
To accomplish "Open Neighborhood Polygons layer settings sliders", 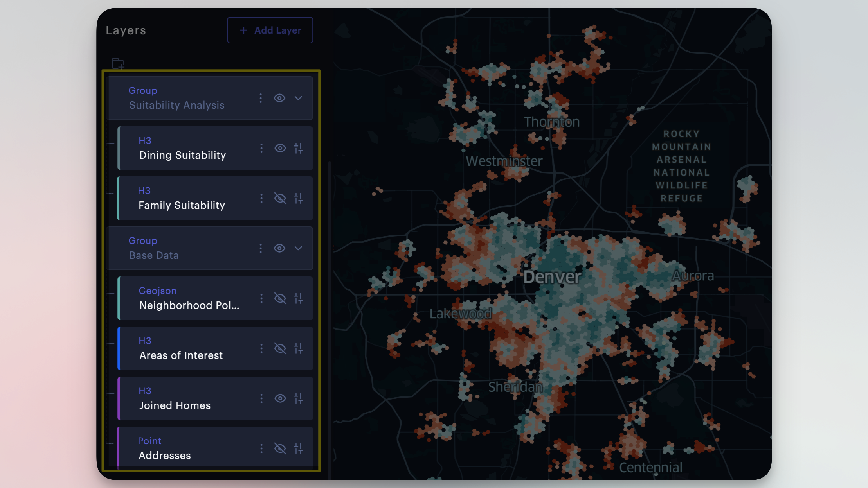I will tap(298, 298).
